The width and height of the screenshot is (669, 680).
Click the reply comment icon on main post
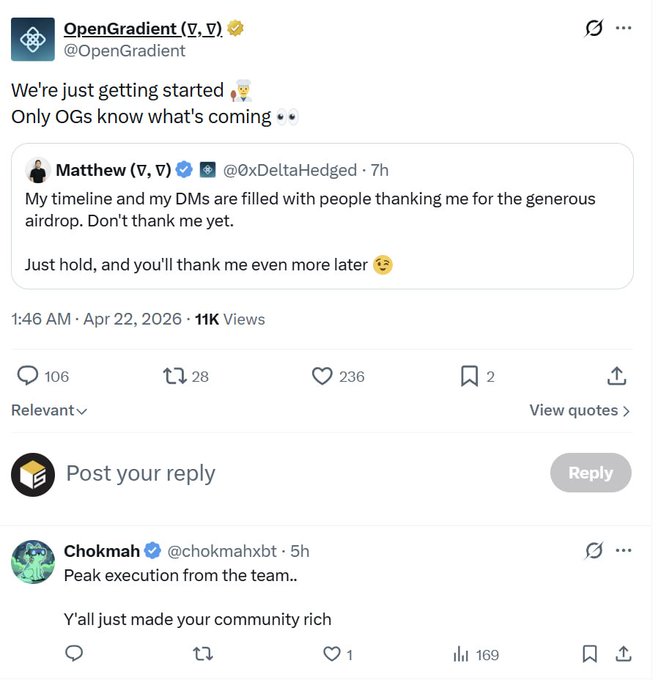[28, 376]
